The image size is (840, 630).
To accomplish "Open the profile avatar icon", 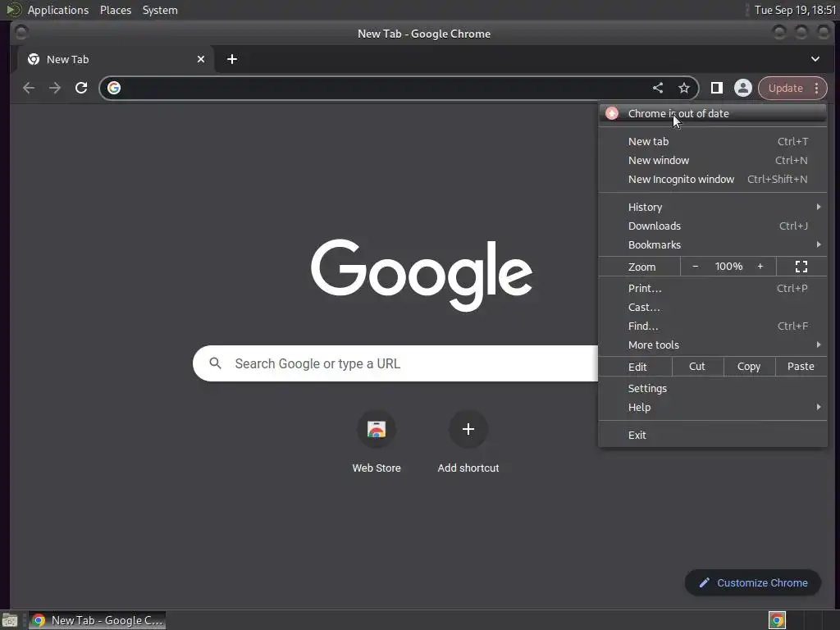I will point(743,88).
